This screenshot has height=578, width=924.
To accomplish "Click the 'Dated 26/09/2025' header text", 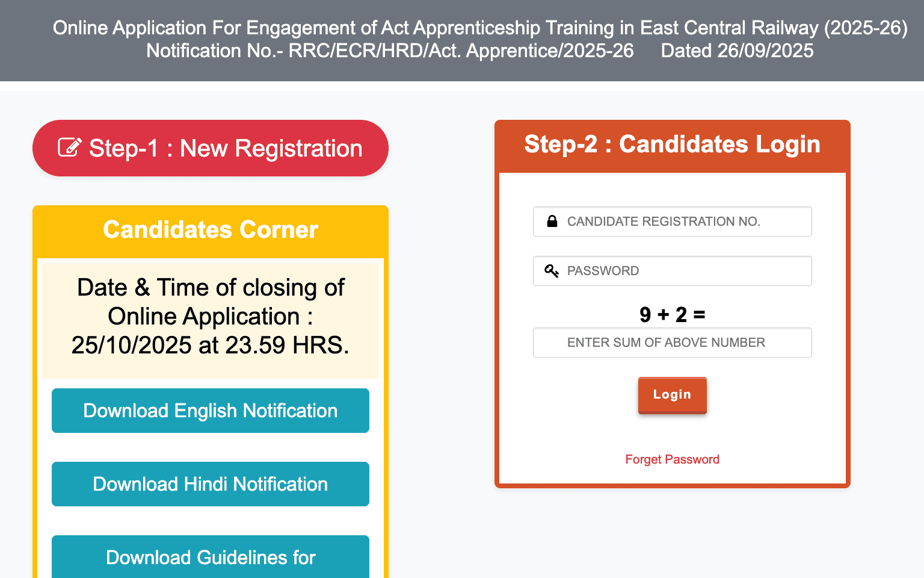I will point(737,51).
